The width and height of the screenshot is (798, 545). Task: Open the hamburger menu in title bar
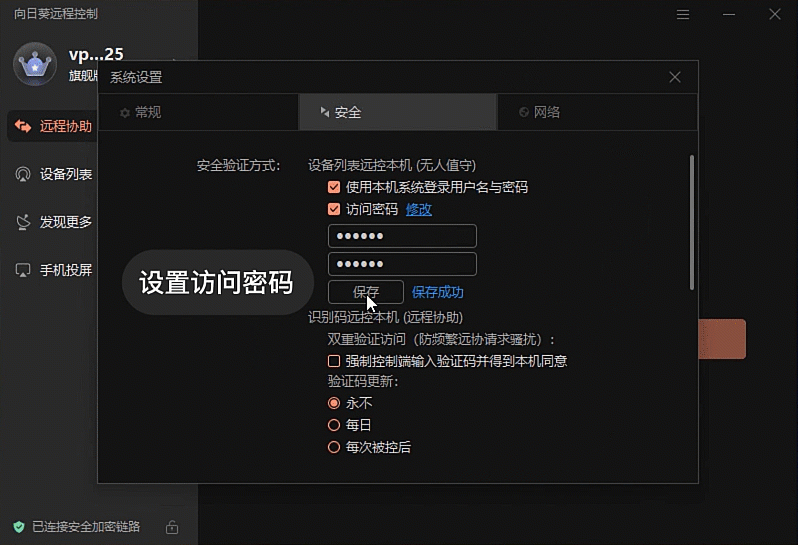tap(683, 14)
